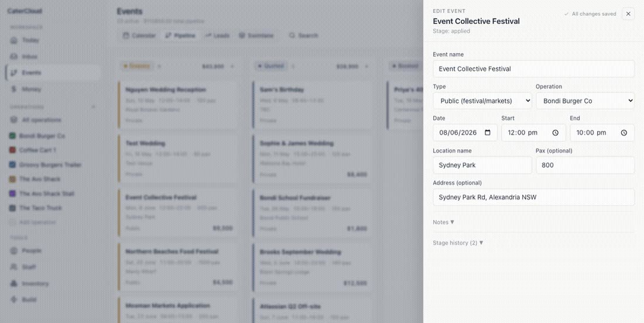This screenshot has width=644, height=323.
Task: Open the Sam's Birthday card
Action: (311, 105)
